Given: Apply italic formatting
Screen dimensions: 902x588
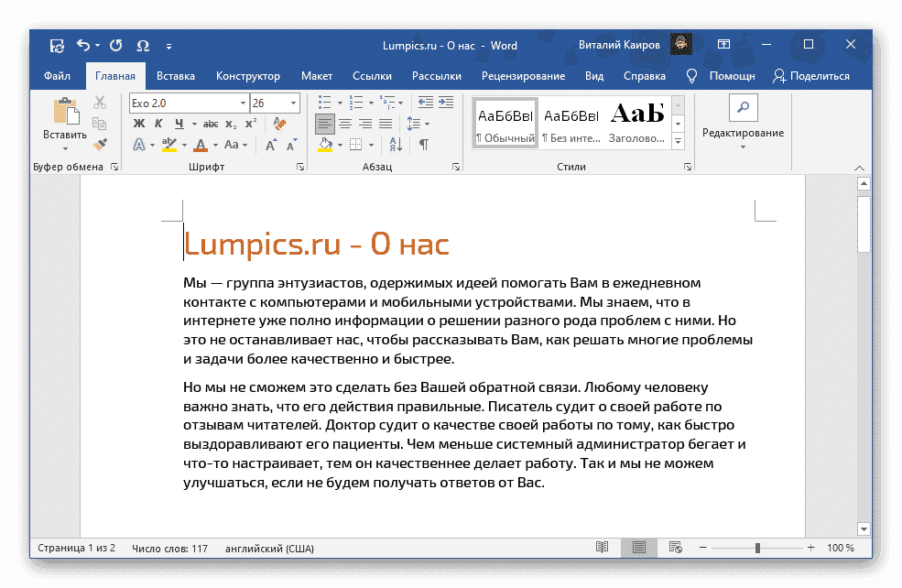Looking at the screenshot, I should point(159,123).
